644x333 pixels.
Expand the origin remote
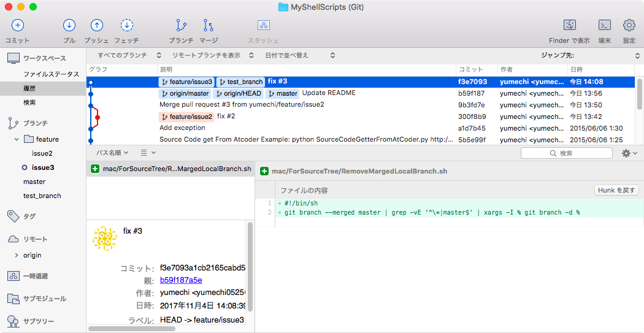click(17, 255)
